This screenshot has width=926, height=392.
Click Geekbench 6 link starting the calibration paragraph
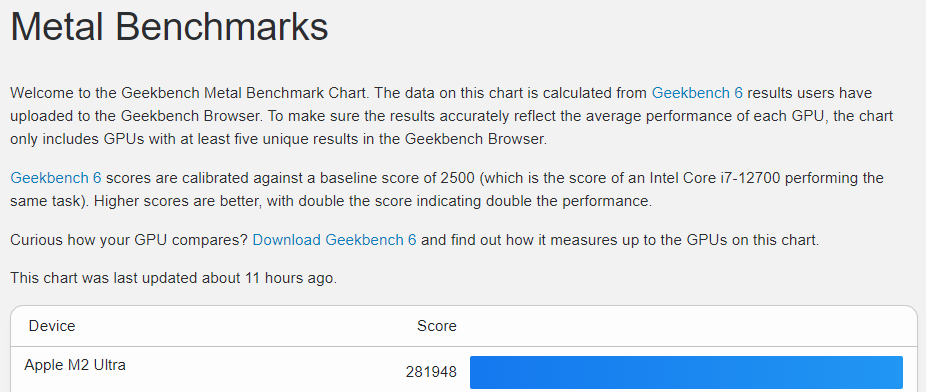(x=56, y=178)
